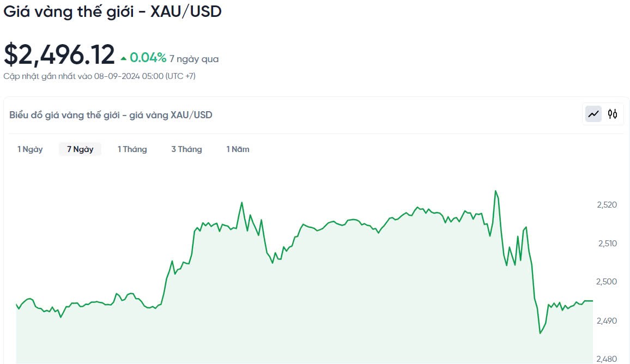Click the 2,510 y-axis label

pyautogui.click(x=607, y=244)
